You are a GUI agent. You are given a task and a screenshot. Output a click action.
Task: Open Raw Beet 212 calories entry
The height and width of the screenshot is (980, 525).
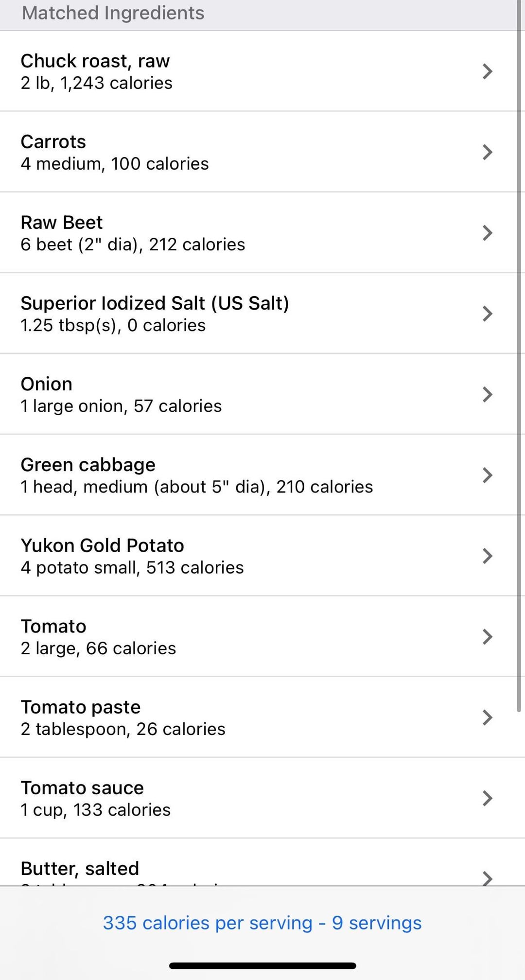133,244
